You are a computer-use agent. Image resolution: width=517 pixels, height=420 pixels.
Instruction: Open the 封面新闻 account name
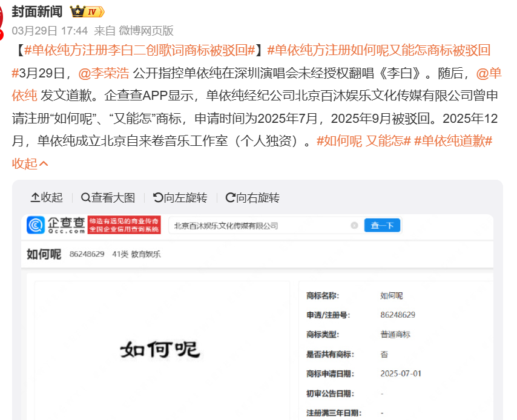(x=37, y=11)
